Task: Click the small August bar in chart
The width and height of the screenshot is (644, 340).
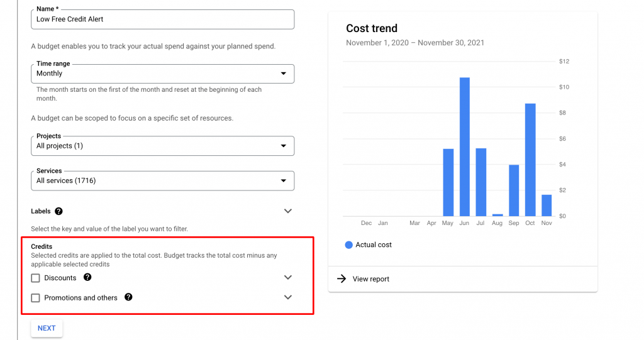Action: pyautogui.click(x=497, y=215)
